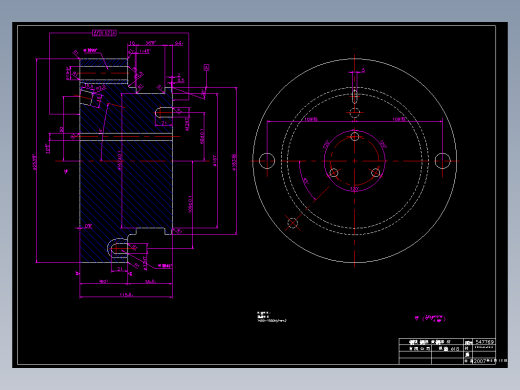Select the top horizontal bore in section view
This screenshot has width=520, height=390.
click(104, 73)
